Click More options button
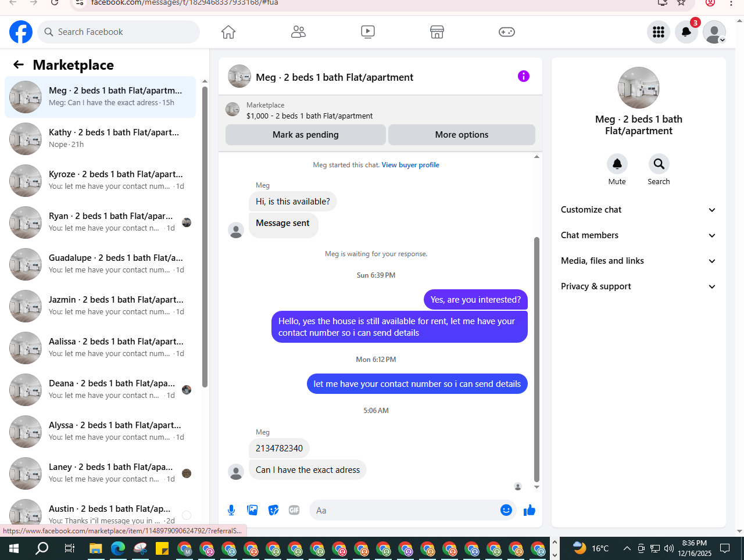 point(462,135)
